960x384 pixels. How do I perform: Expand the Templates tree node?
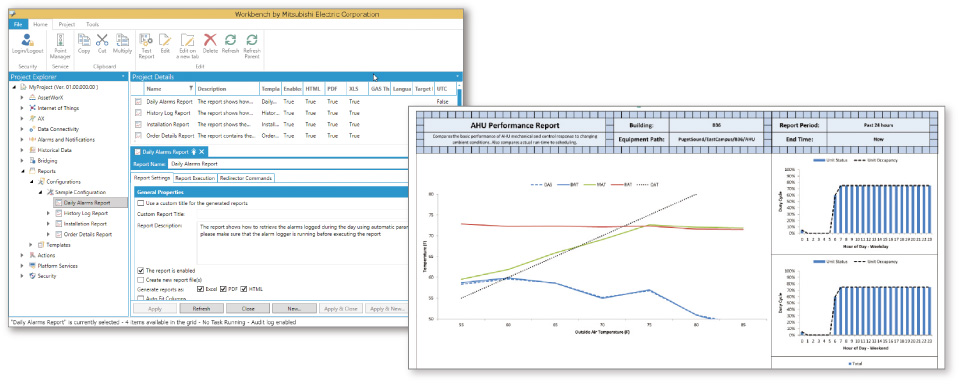pyautogui.click(x=32, y=244)
